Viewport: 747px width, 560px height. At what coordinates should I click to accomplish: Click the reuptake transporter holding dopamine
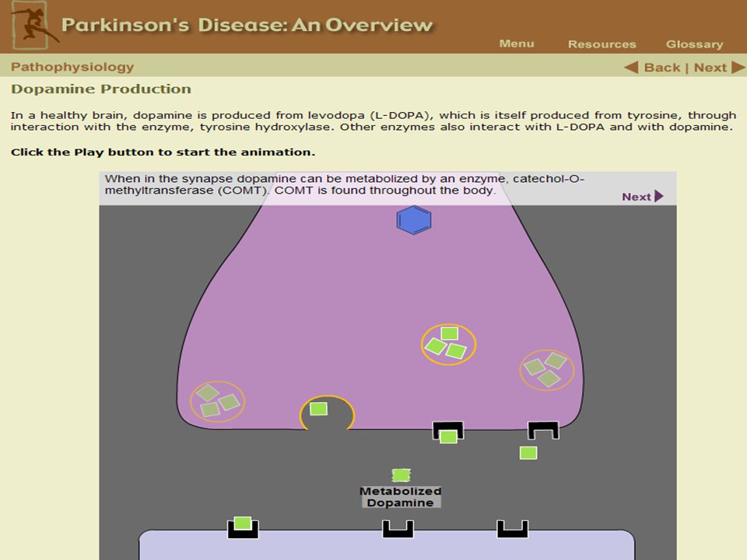click(448, 432)
